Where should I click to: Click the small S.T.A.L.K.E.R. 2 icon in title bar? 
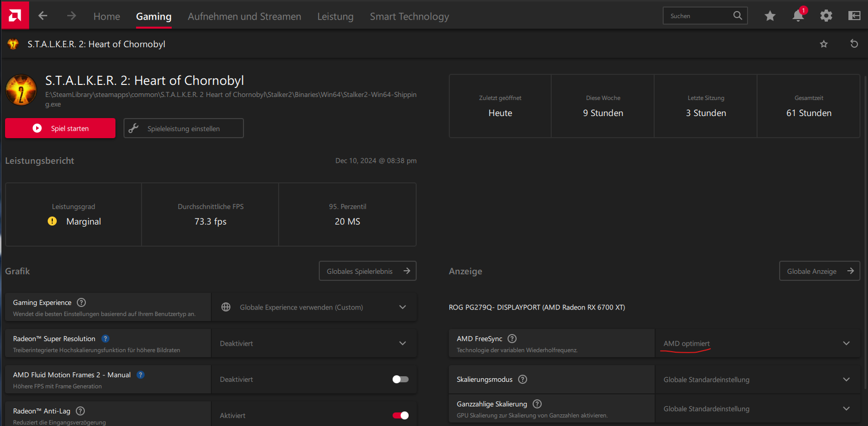14,44
